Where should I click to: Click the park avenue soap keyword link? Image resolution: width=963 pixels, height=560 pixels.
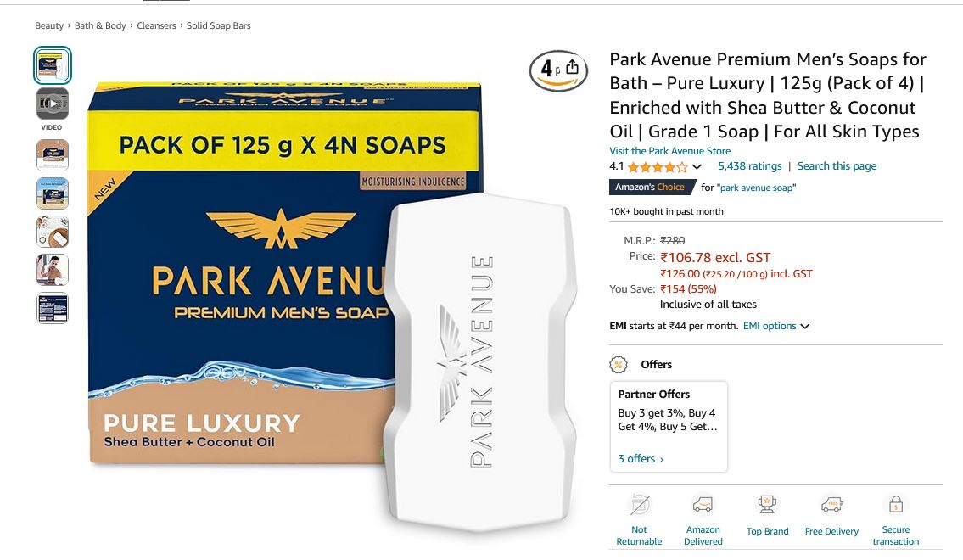tap(756, 188)
